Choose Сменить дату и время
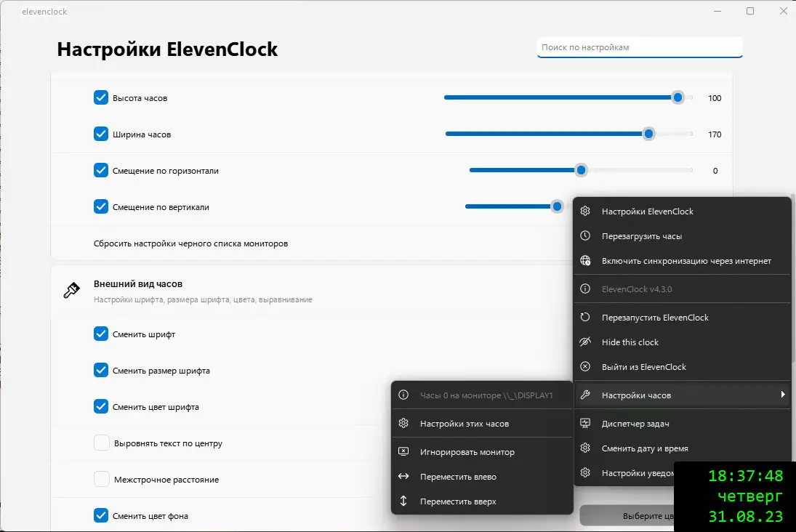Viewport: 796px width, 532px height. 645,448
